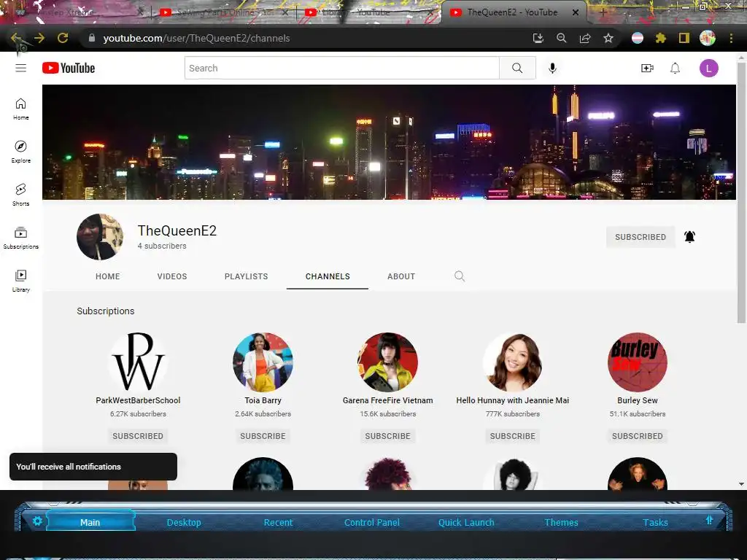Viewport: 747px width, 560px height.
Task: Open Control Panel on launcher bar
Action: pyautogui.click(x=372, y=522)
